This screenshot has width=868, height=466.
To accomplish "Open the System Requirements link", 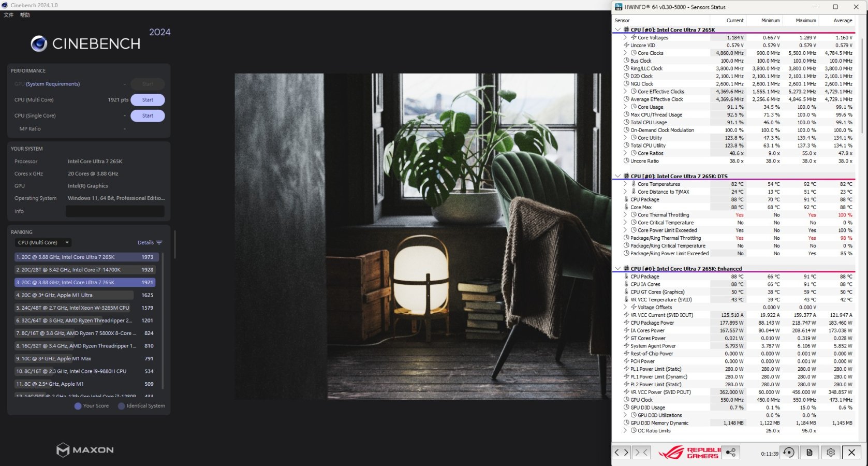I will 52,84.
